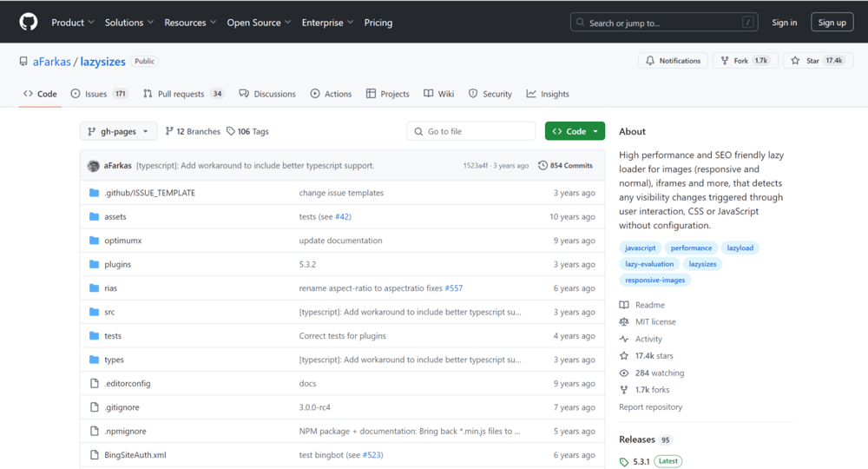Expand the Open Source navigation menu
Viewport: 868px width, 469px height.
tap(259, 23)
